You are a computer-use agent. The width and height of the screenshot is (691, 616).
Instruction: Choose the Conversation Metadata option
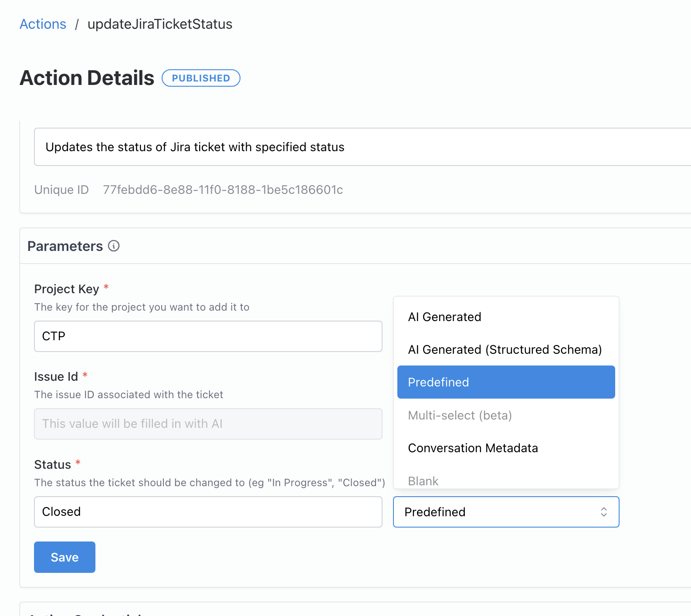(473, 448)
